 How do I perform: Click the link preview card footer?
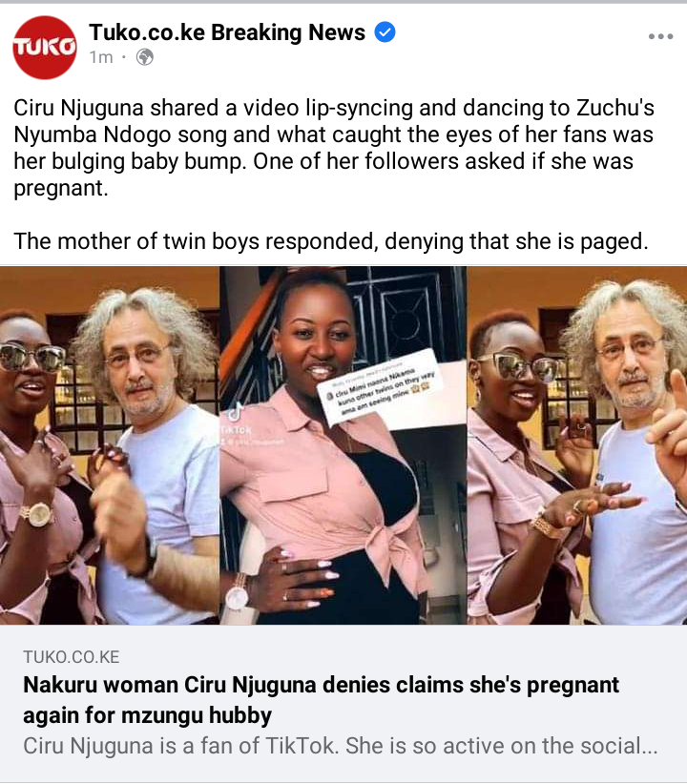tap(343, 704)
